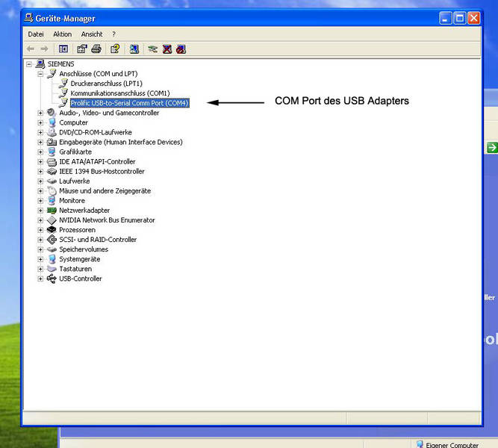The image size is (498, 448).
Task: Expand Computer category node
Action: (x=40, y=122)
